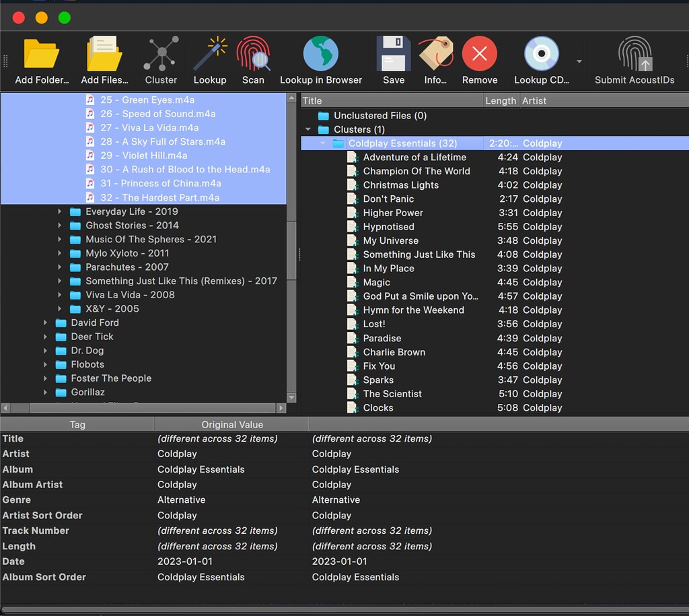Submit AcoustIDs with the fingerprint upload icon
This screenshot has width=689, height=616.
[634, 61]
